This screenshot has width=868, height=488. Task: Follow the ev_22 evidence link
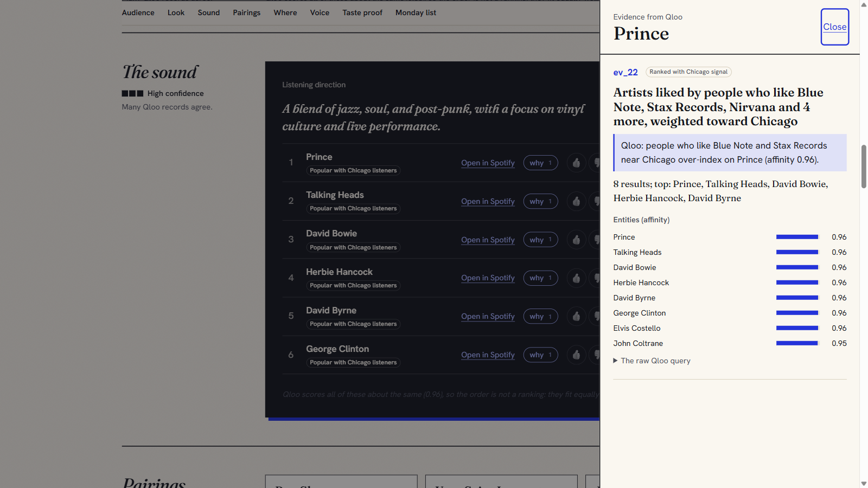[x=626, y=72]
